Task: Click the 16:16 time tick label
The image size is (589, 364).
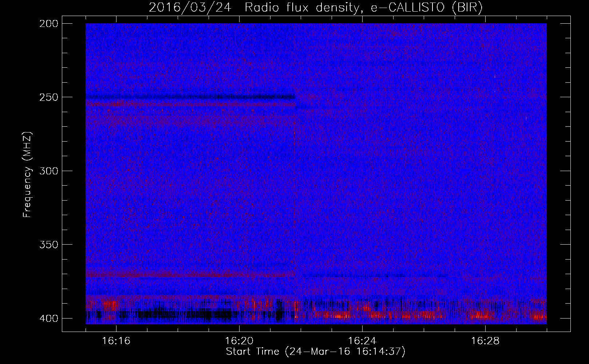Action: point(116,341)
